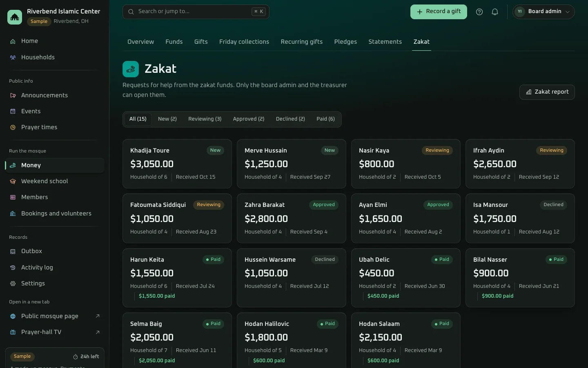This screenshot has height=368, width=588.
Task: Click the Households sidebar icon
Action: [13, 58]
